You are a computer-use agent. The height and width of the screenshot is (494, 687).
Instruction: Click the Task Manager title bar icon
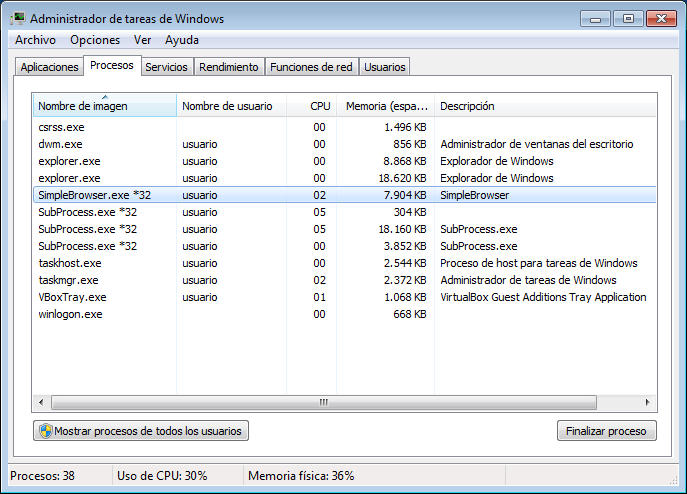pyautogui.click(x=18, y=19)
